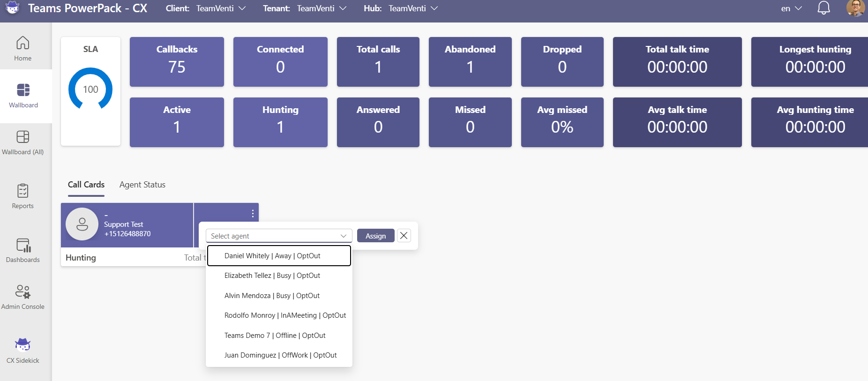Open the Reports sidebar icon

[22, 196]
